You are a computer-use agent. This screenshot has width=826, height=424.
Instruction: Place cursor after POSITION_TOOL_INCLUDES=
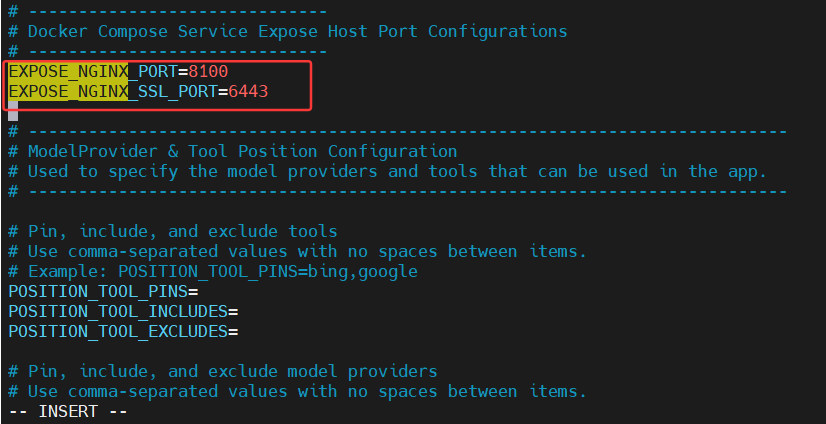(x=240, y=311)
